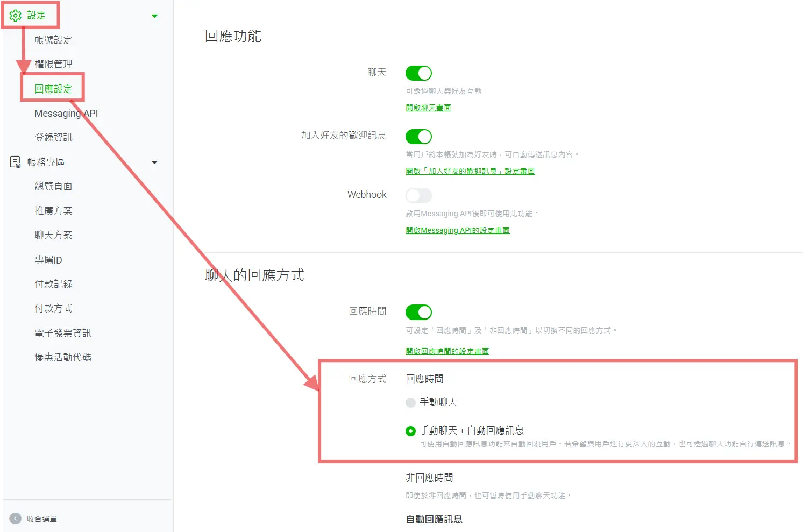Click the 開啟回應時間的設定畫面 link
The width and height of the screenshot is (803, 532).
(x=447, y=351)
